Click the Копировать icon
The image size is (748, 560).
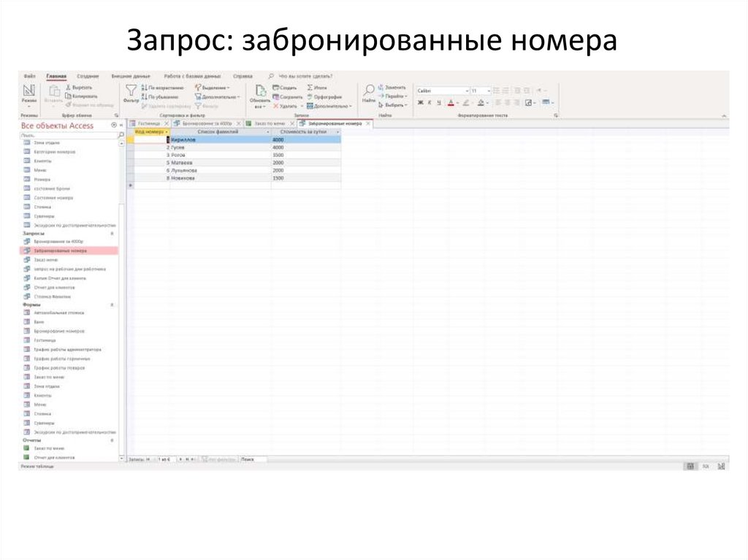coord(68,96)
